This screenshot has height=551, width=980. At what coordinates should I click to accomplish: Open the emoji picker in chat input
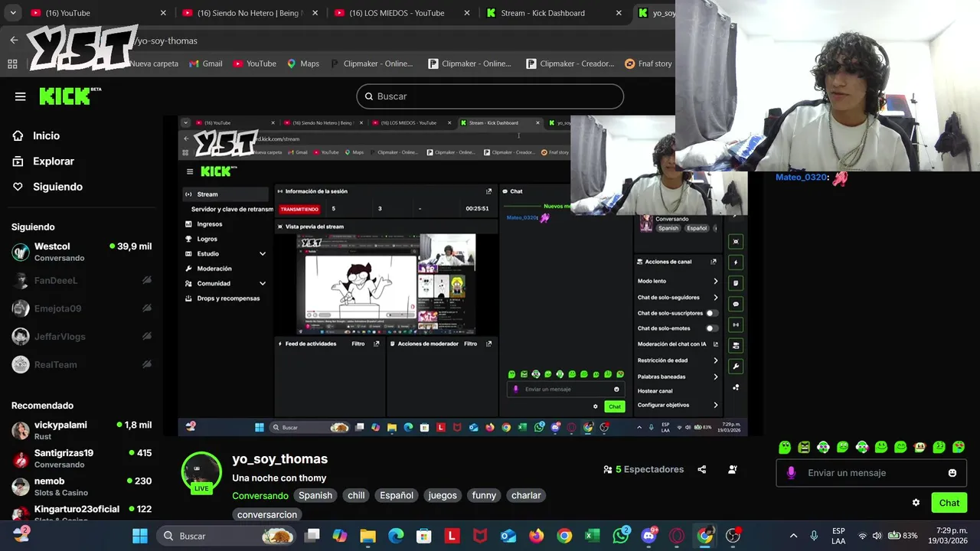(952, 473)
